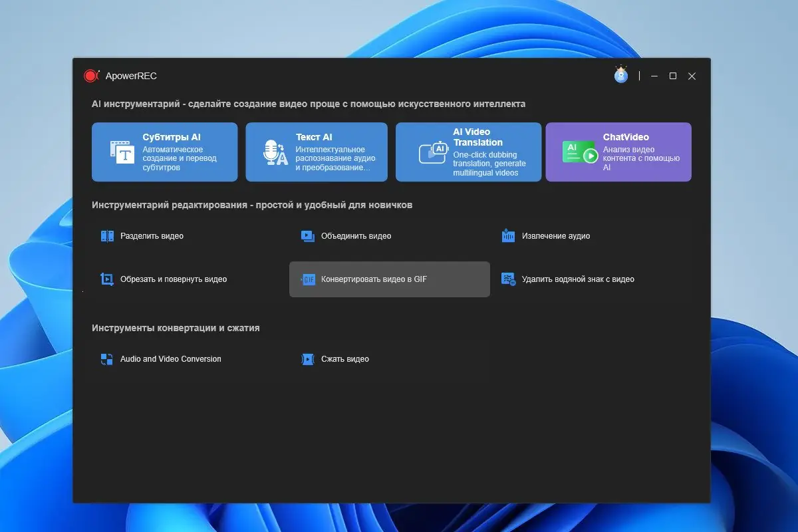Open the ChatVideo card
798x532 pixels.
tap(618, 152)
